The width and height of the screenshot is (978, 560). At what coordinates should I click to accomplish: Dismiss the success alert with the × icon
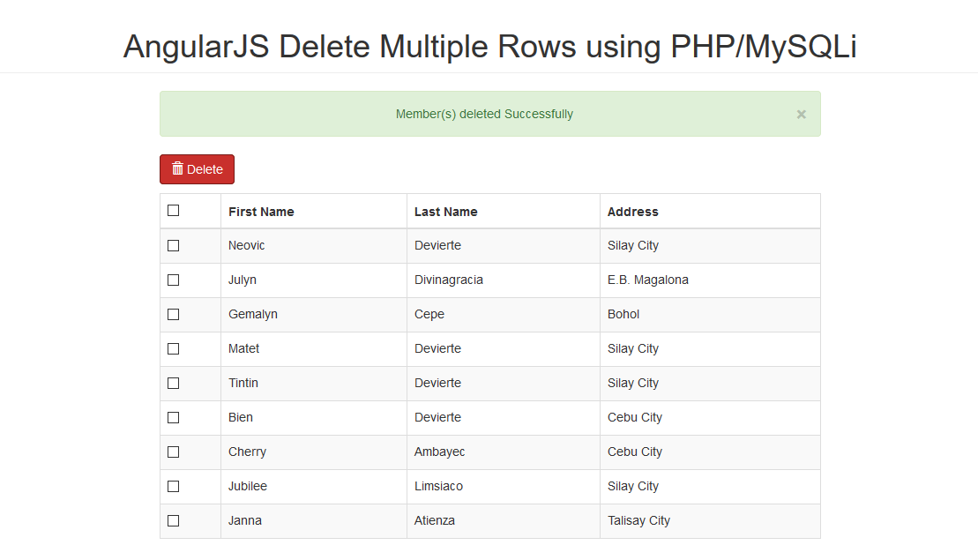(x=801, y=113)
